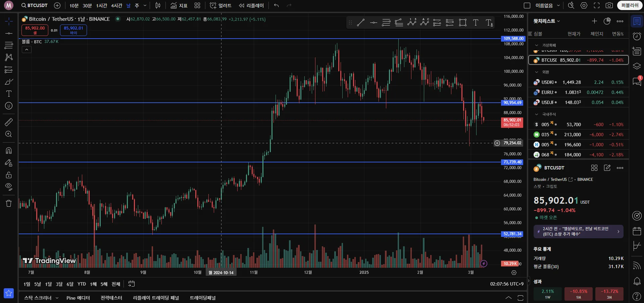Viewport: 644px width, 303px height.
Task: Toggle the bottom panel collapse arrow
Action: 508,298
